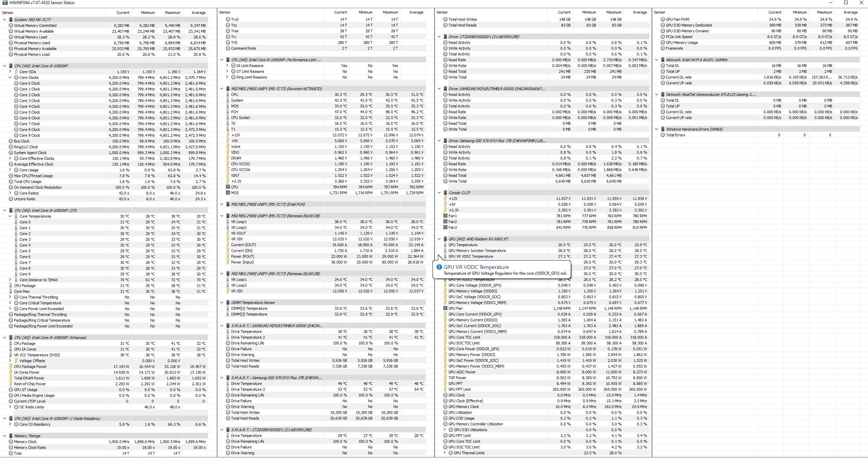Collapse the Corsair CLCP sensor group
This screenshot has width=868, height=458.
[439, 193]
